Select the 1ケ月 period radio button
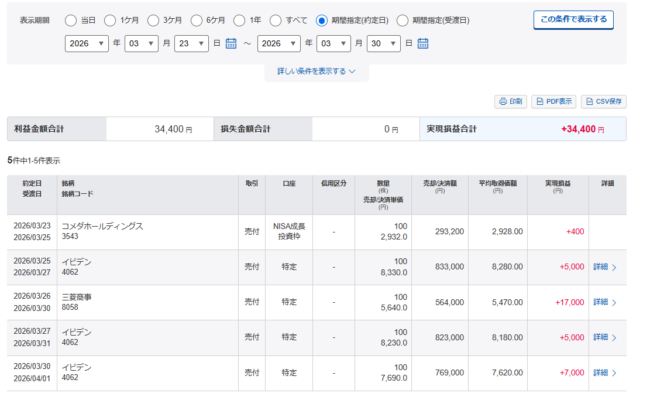Screen dimensions: 650x400 click(x=111, y=20)
